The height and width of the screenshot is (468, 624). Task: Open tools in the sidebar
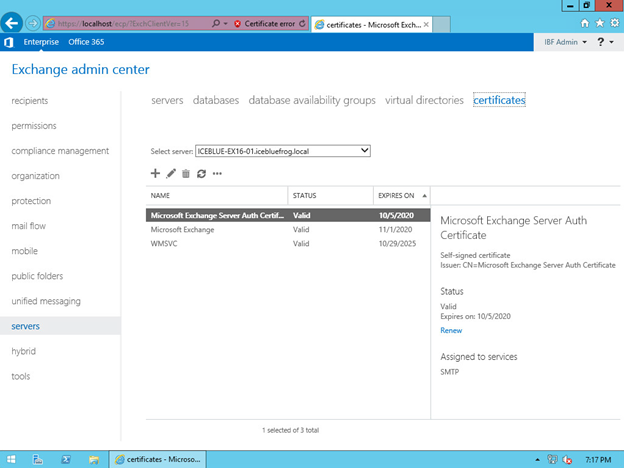click(21, 376)
